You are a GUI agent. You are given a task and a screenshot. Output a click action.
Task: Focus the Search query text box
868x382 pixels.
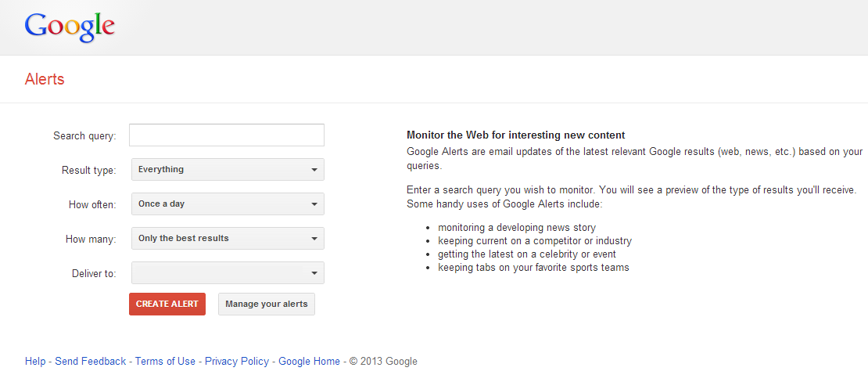click(x=227, y=135)
